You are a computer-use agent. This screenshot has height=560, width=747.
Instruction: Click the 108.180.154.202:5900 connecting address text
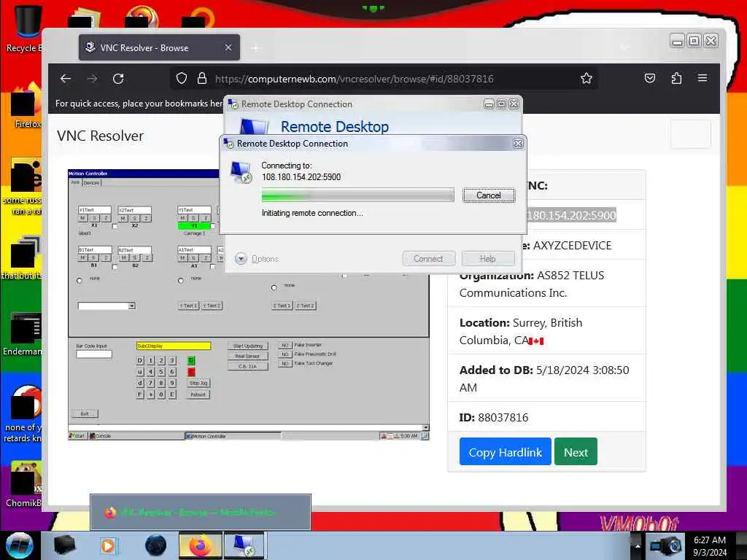tap(301, 177)
